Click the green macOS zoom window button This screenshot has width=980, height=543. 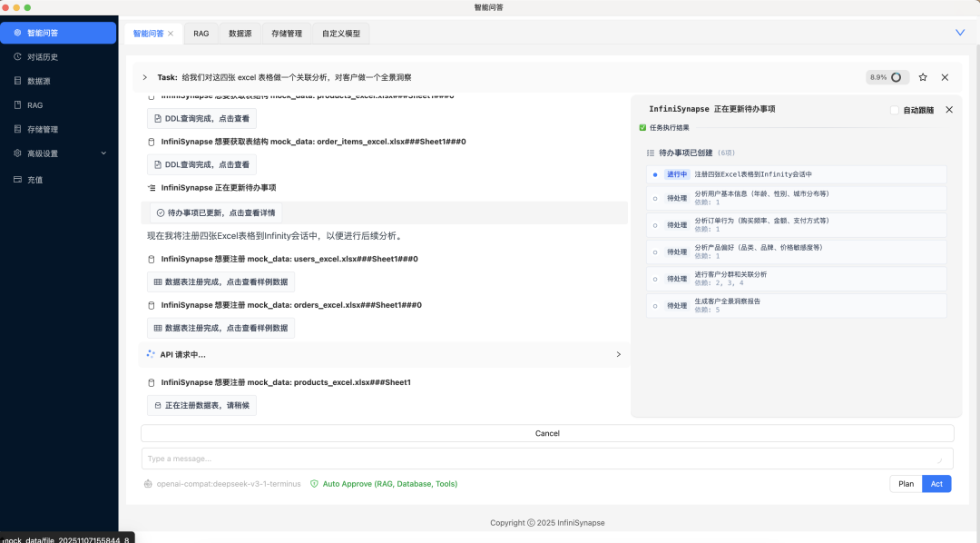(x=27, y=7)
